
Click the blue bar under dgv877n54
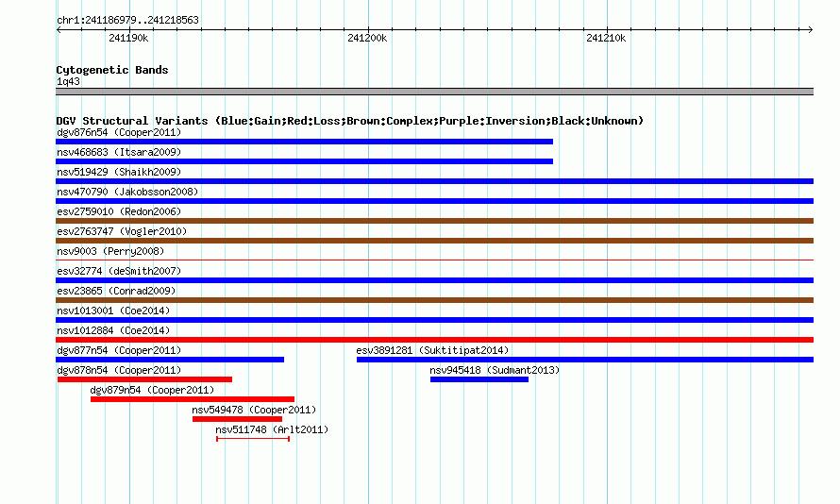pyautogui.click(x=170, y=360)
